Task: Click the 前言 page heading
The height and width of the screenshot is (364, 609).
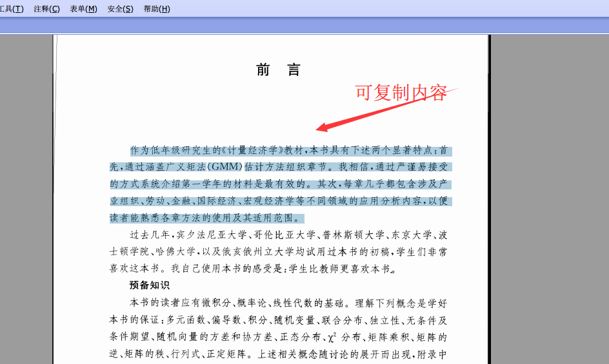Action: (278, 70)
